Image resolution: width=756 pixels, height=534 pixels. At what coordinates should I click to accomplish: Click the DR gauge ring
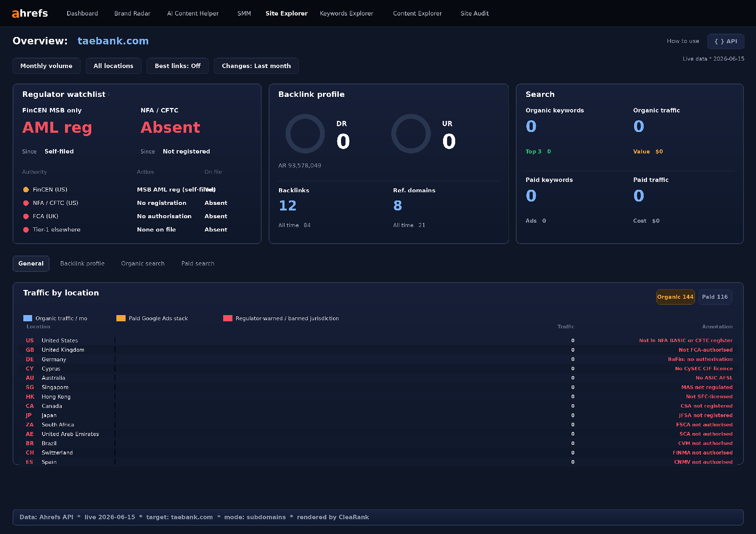[305, 133]
